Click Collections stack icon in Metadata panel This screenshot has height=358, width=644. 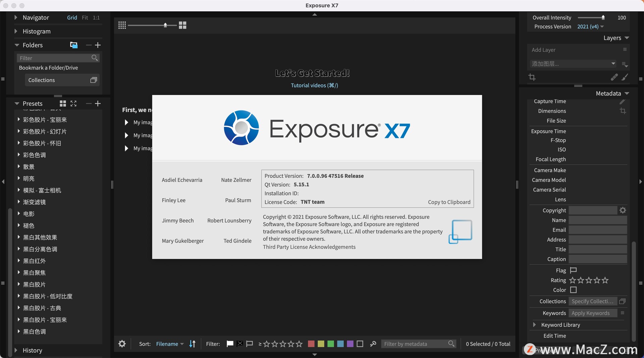point(623,301)
